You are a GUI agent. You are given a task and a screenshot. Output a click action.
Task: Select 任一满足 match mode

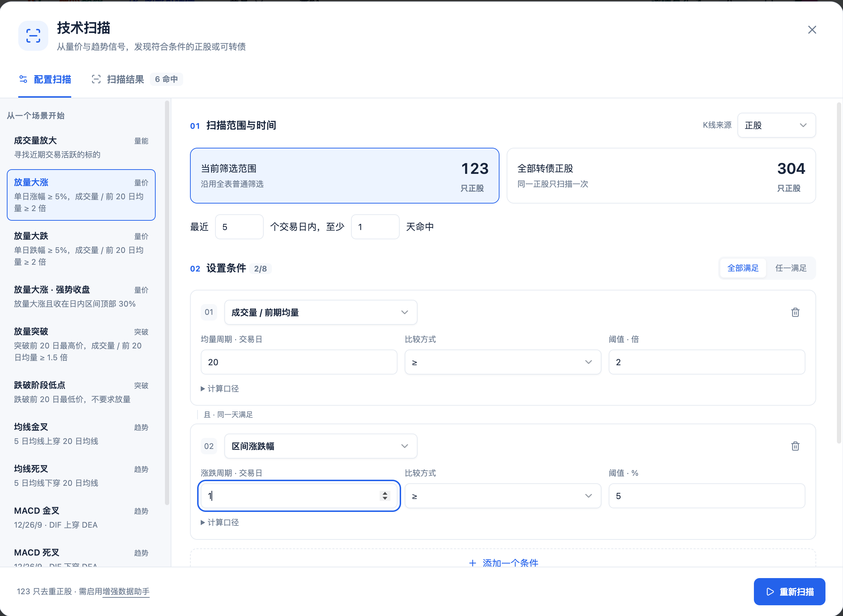pos(791,268)
